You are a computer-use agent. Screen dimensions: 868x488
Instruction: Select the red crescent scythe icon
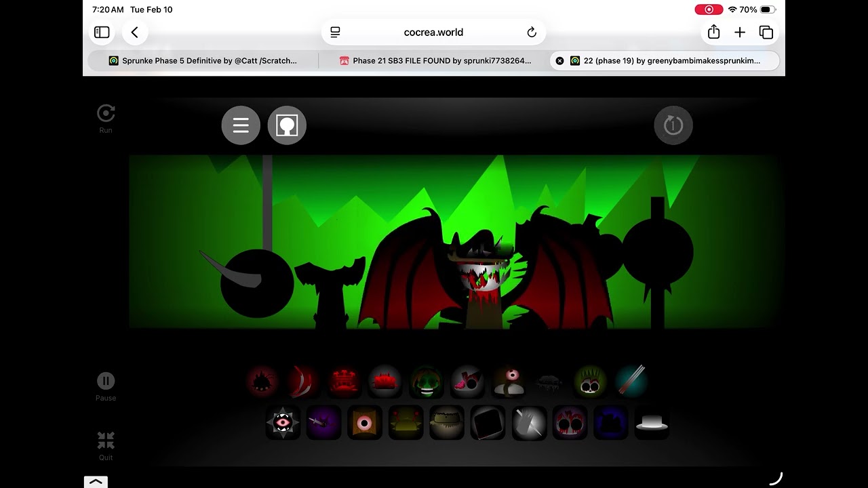click(303, 382)
